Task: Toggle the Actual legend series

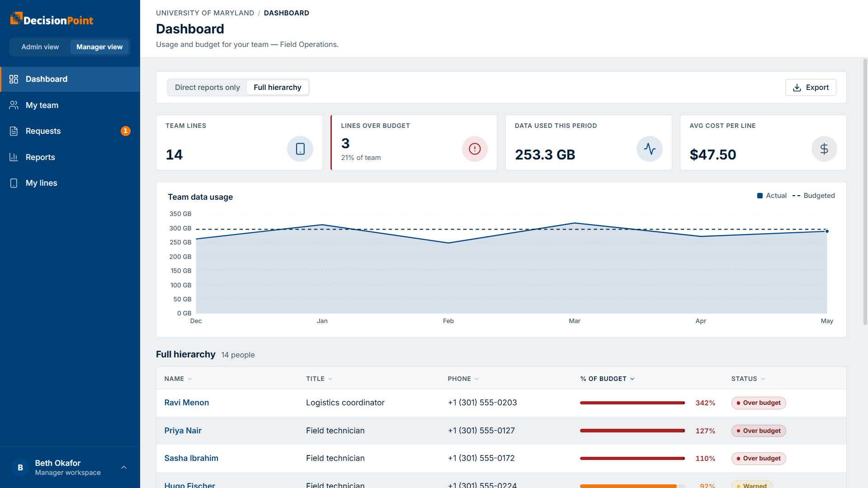Action: [x=772, y=196]
